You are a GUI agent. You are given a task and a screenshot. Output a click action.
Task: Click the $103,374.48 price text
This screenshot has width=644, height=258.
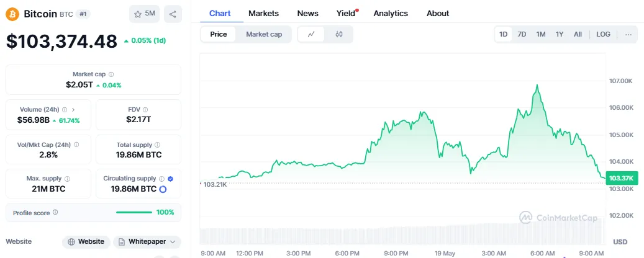pyautogui.click(x=61, y=41)
